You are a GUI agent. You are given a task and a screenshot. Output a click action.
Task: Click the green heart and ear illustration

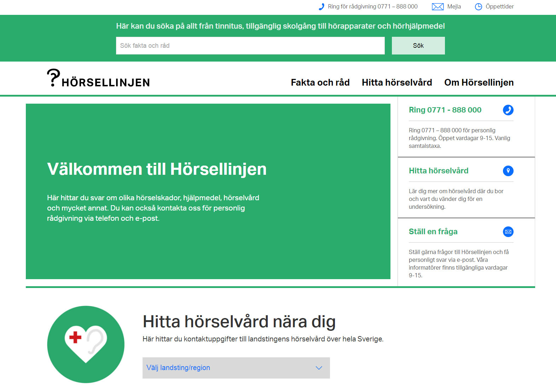click(86, 344)
